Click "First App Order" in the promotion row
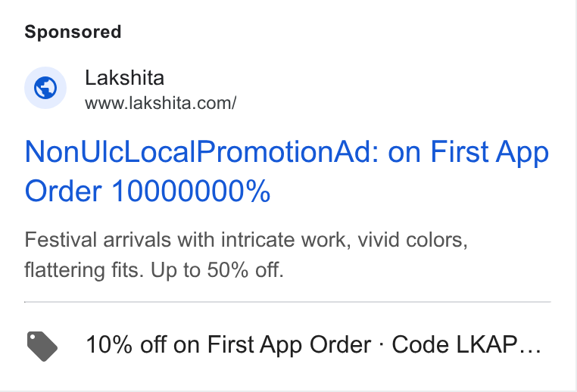This screenshot has height=392, width=577. pos(288,345)
